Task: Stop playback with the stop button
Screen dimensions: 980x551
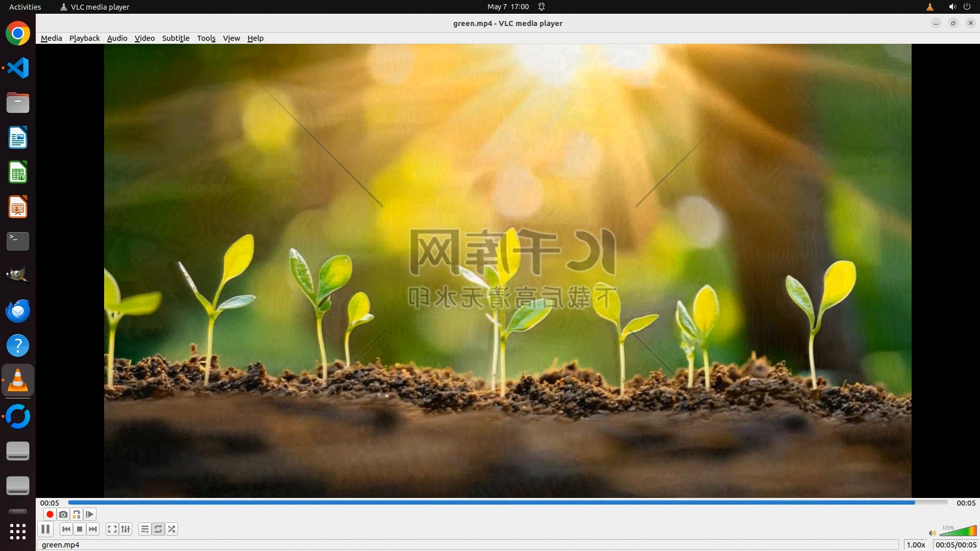Action: 80,529
